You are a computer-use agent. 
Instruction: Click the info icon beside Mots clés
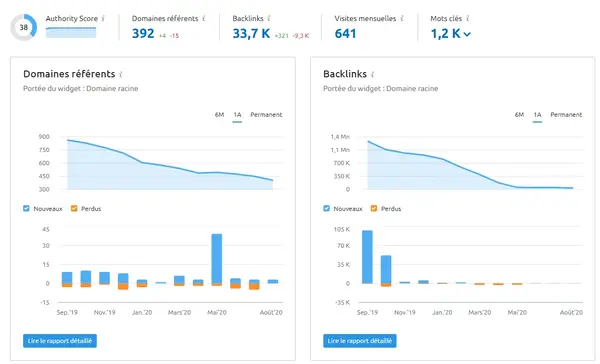(468, 18)
